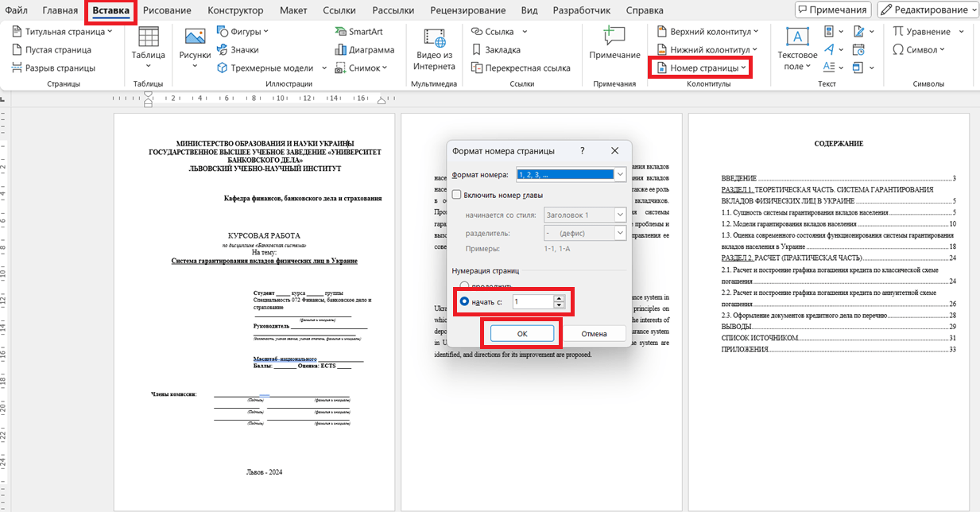Open Нижний колонтитул footer options
This screenshot has height=512, width=980.
coord(706,49)
